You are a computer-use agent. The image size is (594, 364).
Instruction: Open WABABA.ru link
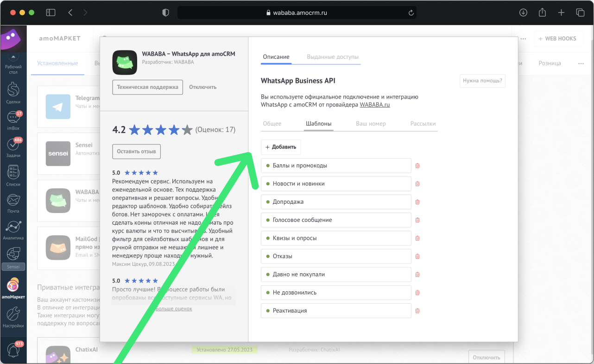[x=375, y=105]
